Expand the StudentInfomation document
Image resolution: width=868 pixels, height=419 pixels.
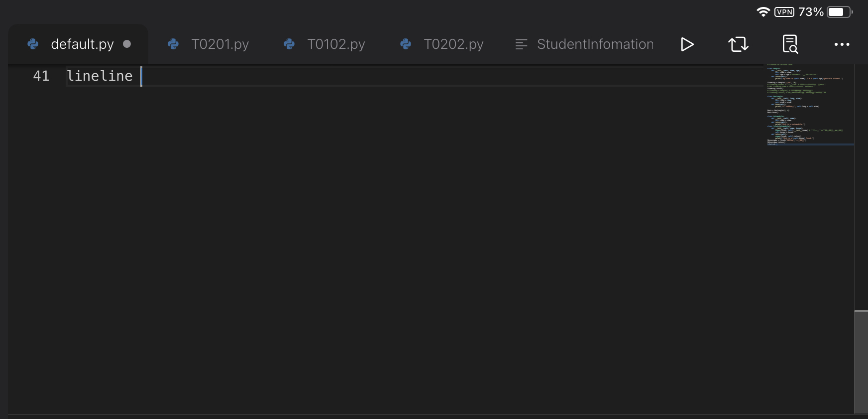click(x=595, y=44)
